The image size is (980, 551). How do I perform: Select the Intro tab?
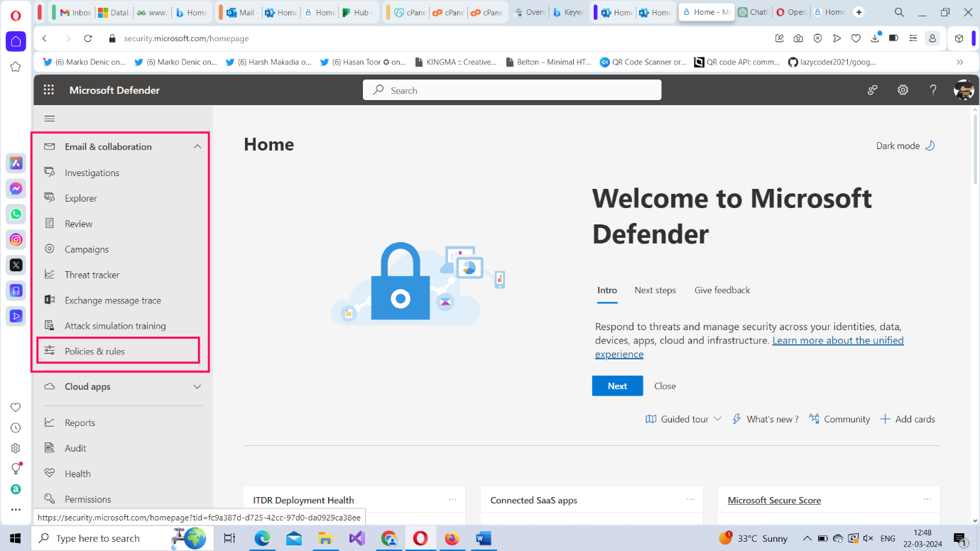click(607, 290)
